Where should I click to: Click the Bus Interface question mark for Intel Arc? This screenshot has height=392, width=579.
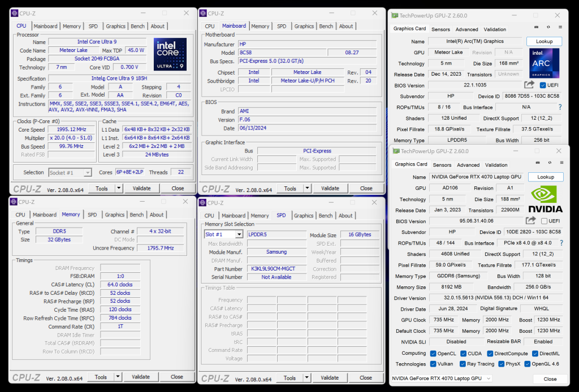pyautogui.click(x=560, y=107)
